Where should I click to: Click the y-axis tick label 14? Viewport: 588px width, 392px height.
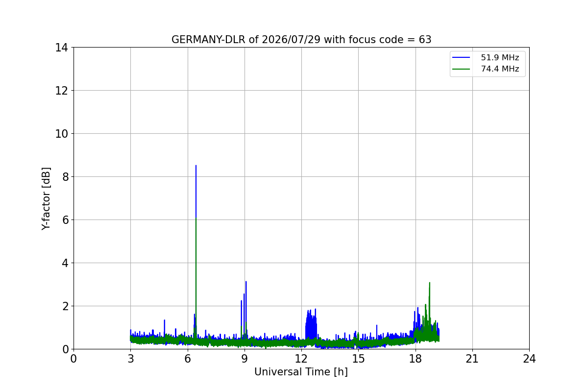coord(62,48)
